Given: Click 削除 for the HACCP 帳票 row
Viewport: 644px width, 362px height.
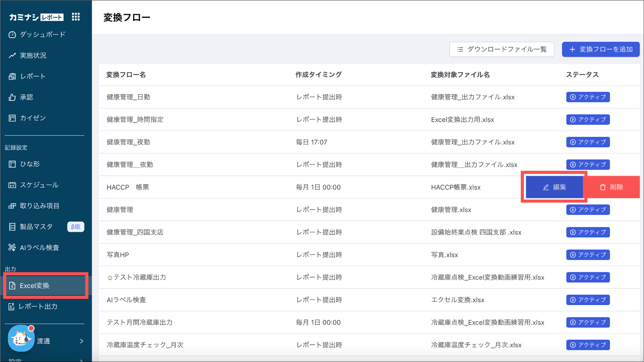Looking at the screenshot, I should click(x=611, y=187).
